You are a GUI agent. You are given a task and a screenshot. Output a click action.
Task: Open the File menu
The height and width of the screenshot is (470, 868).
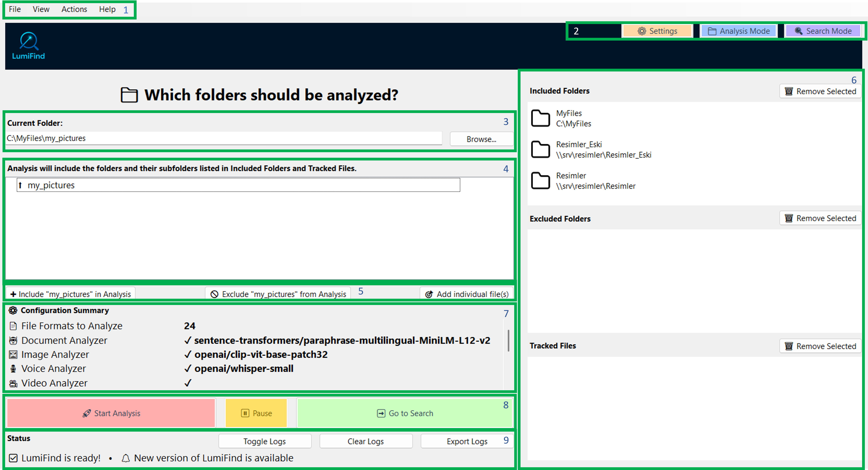(x=15, y=9)
